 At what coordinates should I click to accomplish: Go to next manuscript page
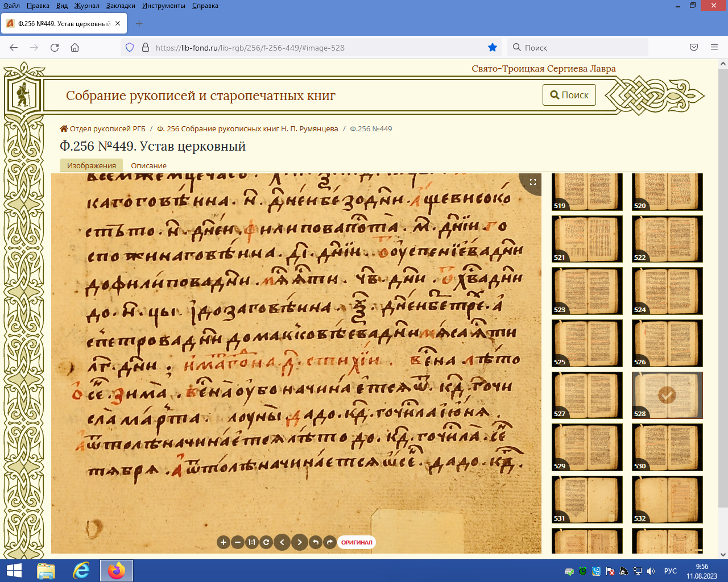tap(300, 542)
